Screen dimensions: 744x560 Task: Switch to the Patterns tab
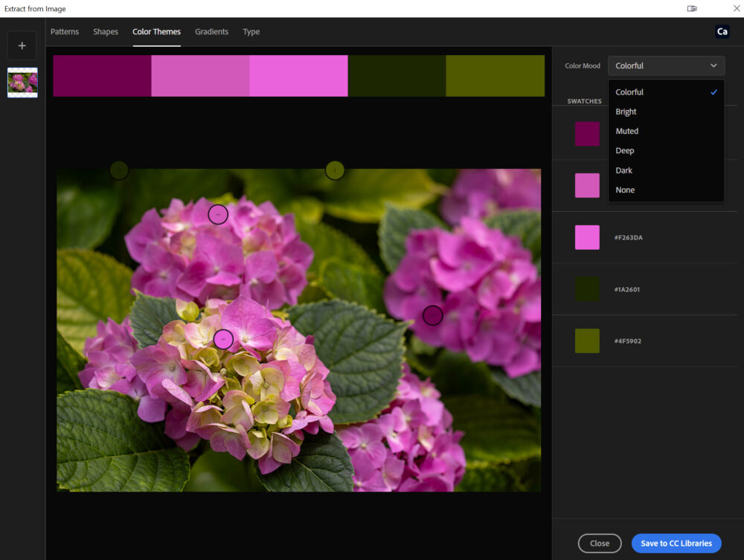(x=65, y=32)
